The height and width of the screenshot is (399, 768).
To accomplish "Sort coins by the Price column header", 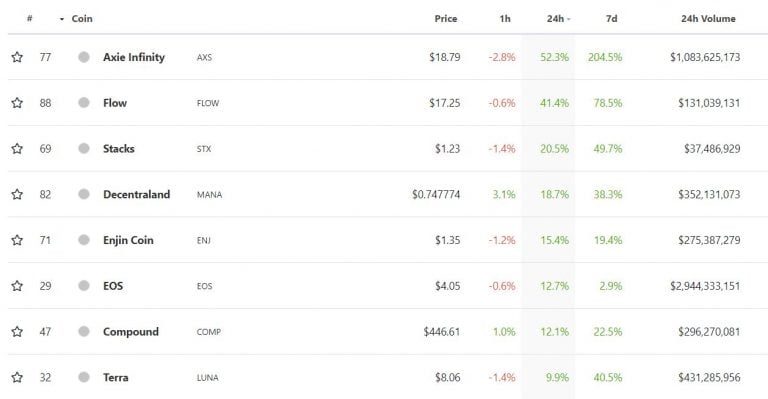I will [x=446, y=19].
